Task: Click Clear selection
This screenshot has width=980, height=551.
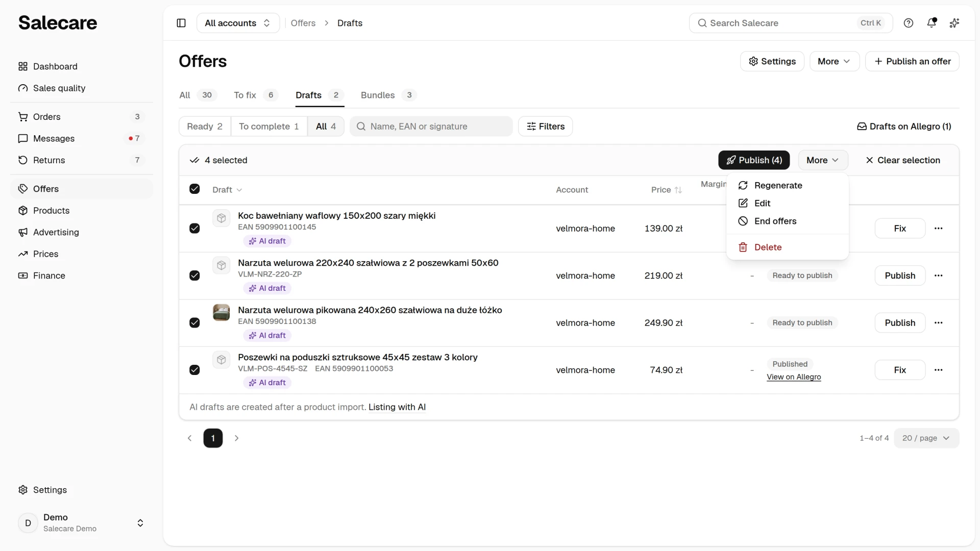Action: tap(902, 160)
